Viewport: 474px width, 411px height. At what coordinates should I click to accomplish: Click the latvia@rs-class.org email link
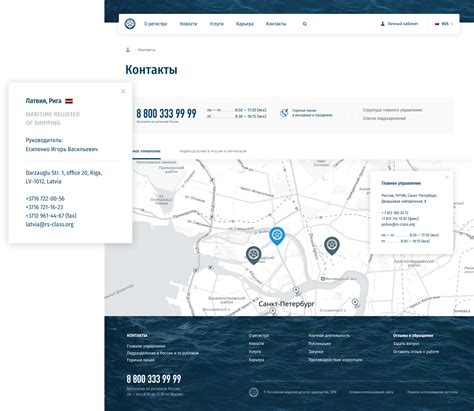click(x=49, y=224)
